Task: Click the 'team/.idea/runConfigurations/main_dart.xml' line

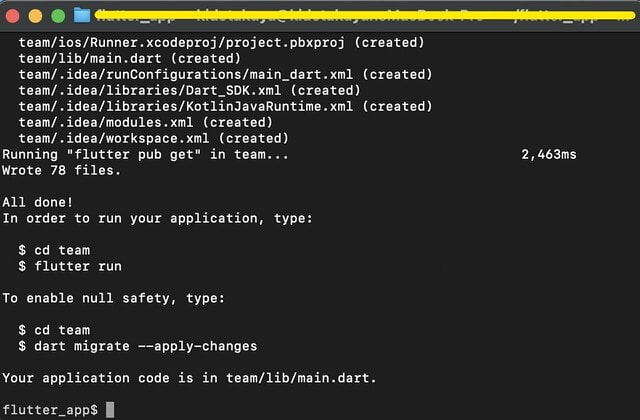Action: pyautogui.click(x=225, y=74)
